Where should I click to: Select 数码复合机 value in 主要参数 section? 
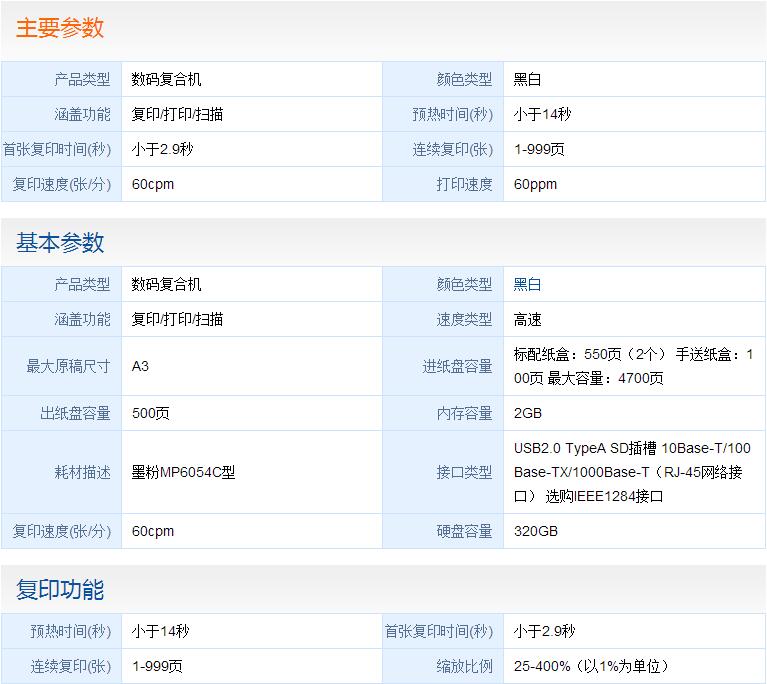tap(166, 79)
